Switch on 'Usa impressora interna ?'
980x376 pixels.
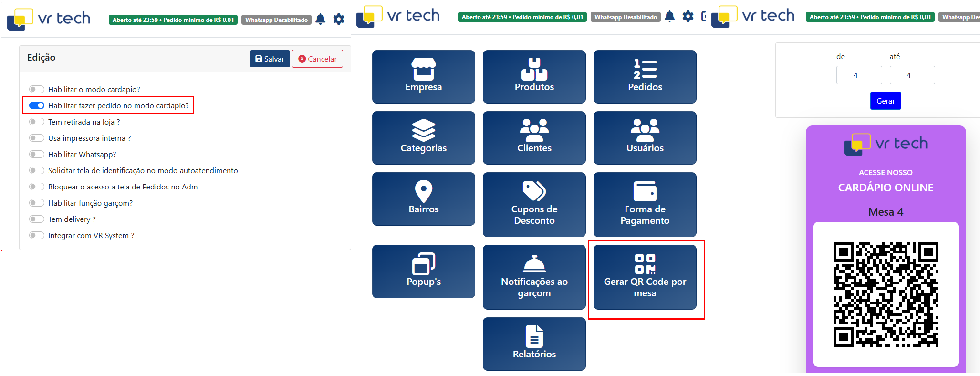(x=37, y=138)
